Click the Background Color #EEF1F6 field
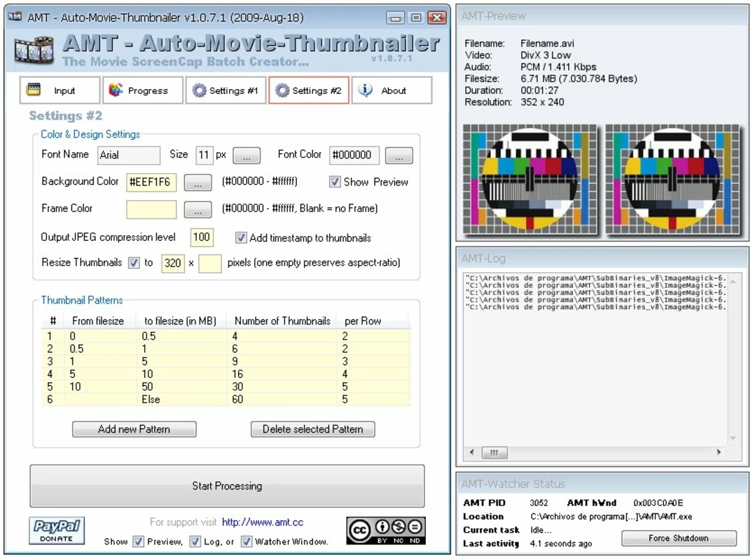 (151, 182)
